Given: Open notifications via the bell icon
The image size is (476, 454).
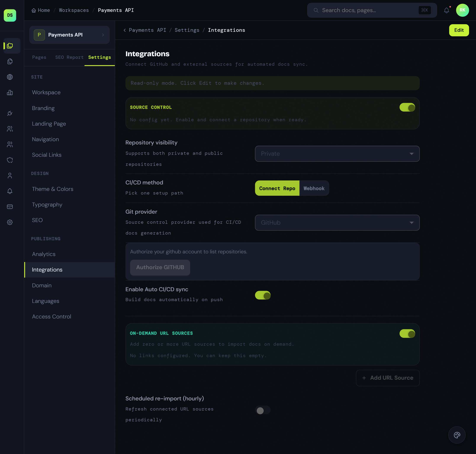Looking at the screenshot, I should pos(446,10).
